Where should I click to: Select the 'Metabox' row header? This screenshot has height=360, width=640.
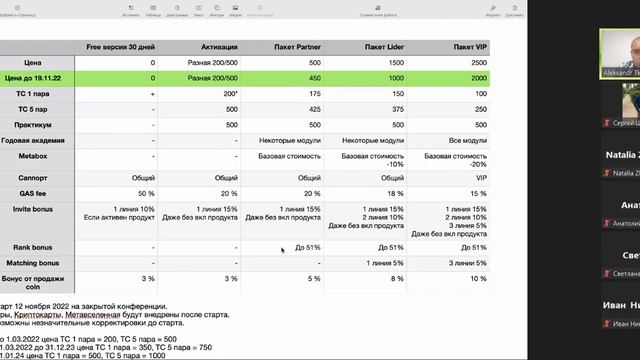click(x=37, y=160)
